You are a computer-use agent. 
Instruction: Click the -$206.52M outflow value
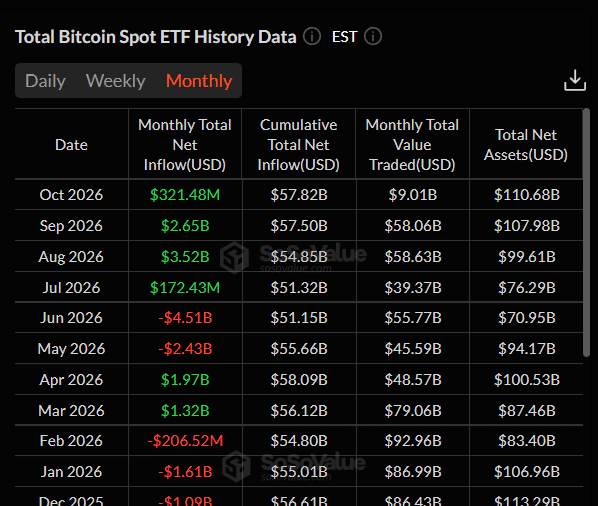click(185, 441)
